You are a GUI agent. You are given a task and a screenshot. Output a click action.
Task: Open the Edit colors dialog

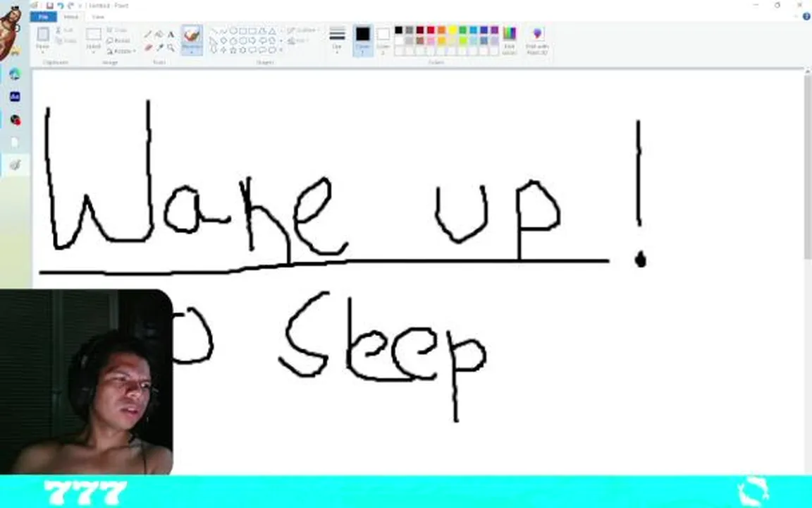510,40
